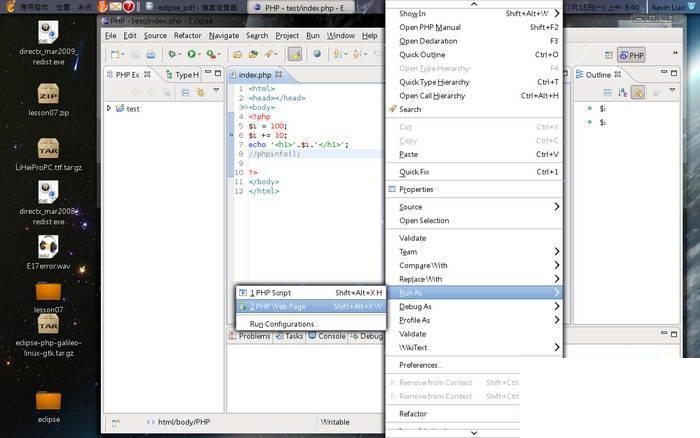This screenshot has height=438, width=700.
Task: Select 1 PHP Script in Run As submenu
Action: coord(311,293)
